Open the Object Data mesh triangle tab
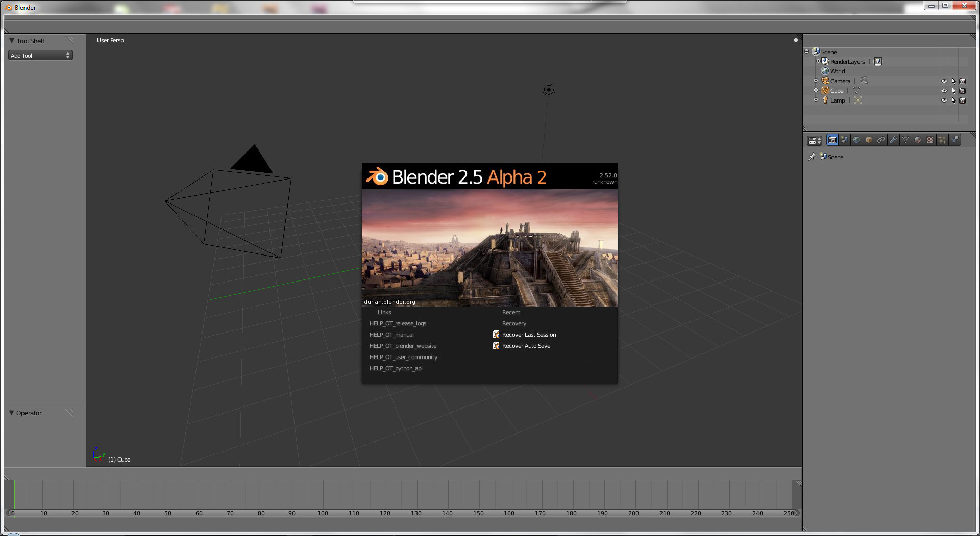This screenshot has width=980, height=536. coord(905,140)
